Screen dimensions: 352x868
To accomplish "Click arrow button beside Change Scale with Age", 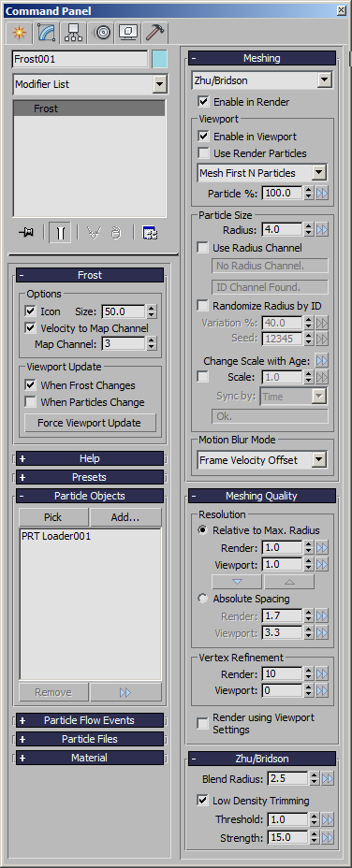I will pos(322,361).
